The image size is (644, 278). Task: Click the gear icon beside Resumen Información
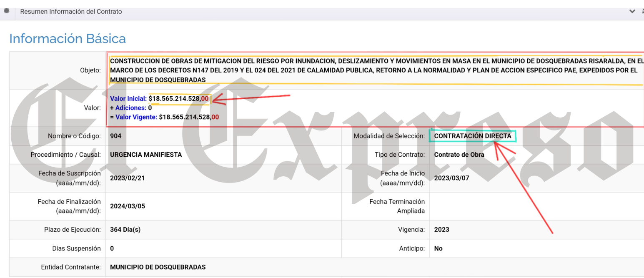[x=6, y=12]
